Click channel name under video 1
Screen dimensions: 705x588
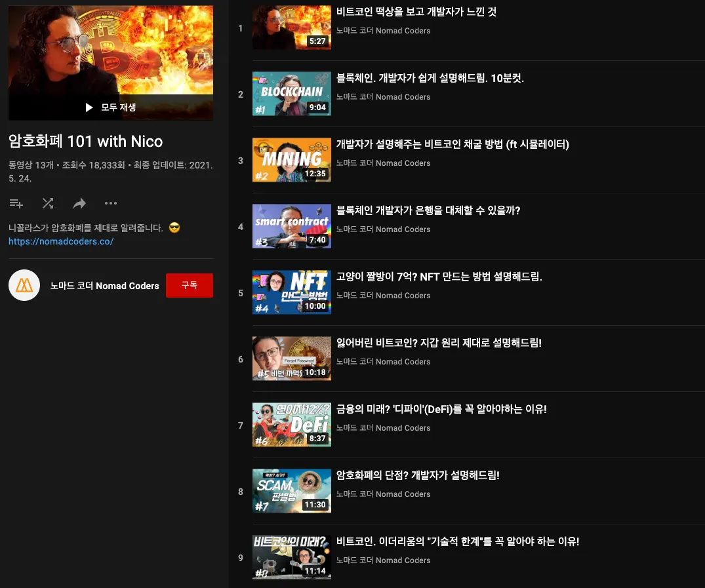(x=384, y=31)
